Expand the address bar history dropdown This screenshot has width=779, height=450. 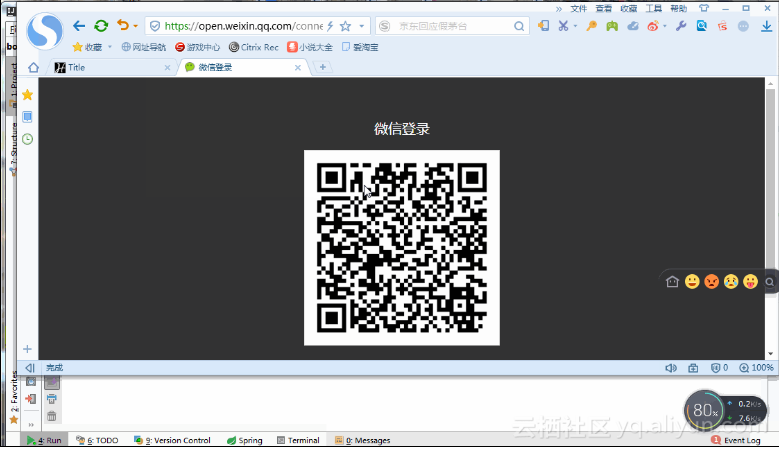(362, 26)
